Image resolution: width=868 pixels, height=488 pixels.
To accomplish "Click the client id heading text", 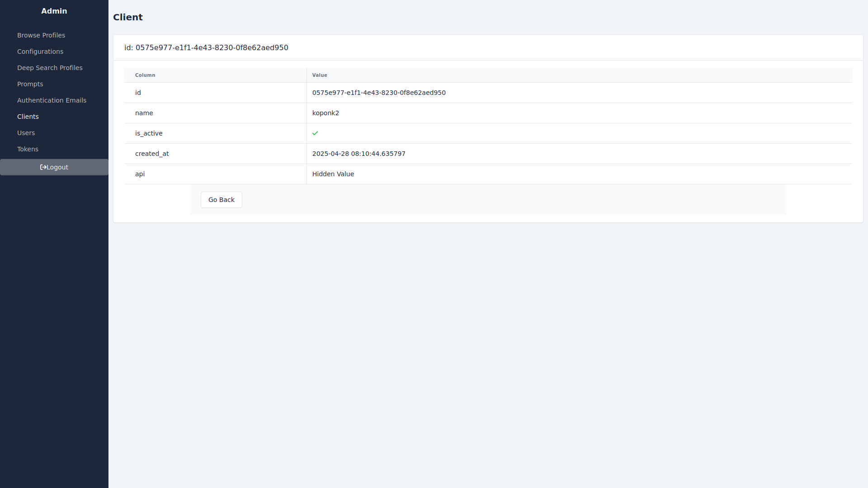I will (206, 47).
